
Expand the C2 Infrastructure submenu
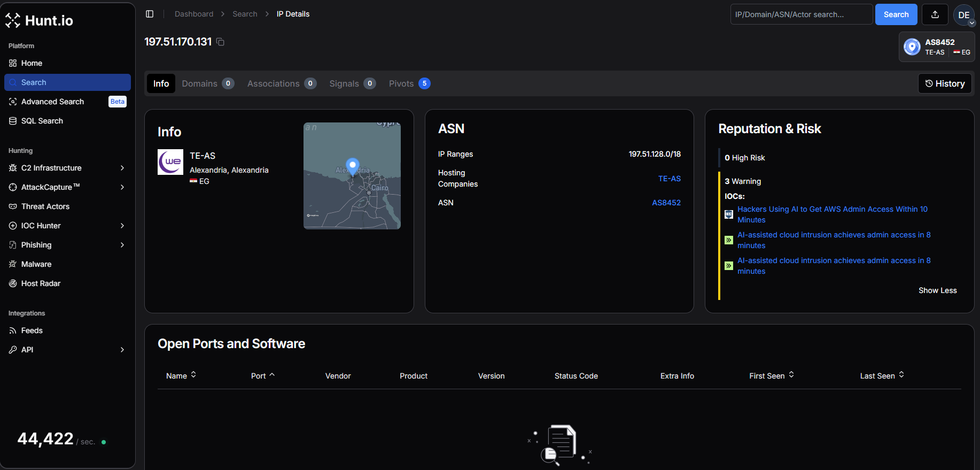[122, 168]
